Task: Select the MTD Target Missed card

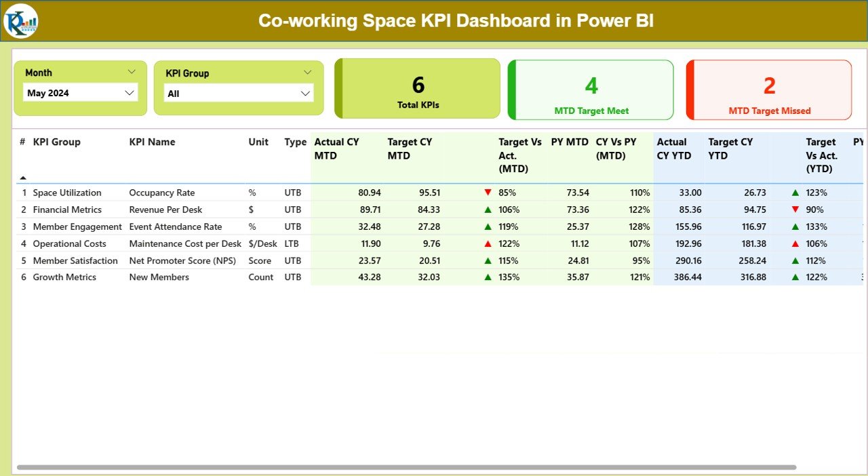Action: (x=769, y=90)
